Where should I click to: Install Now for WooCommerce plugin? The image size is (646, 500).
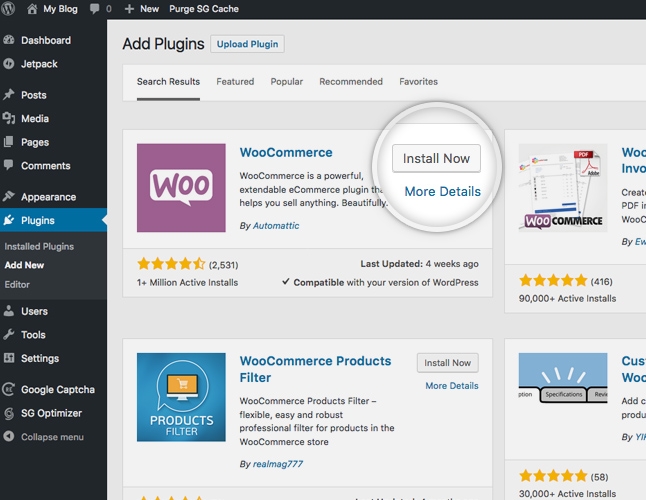tap(436, 158)
